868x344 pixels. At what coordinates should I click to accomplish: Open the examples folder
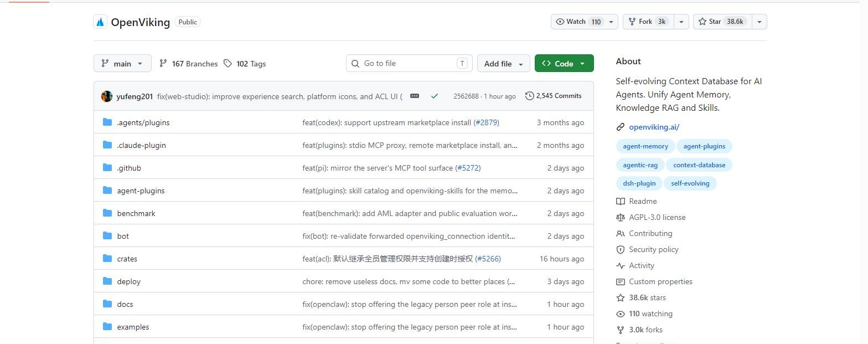(133, 327)
